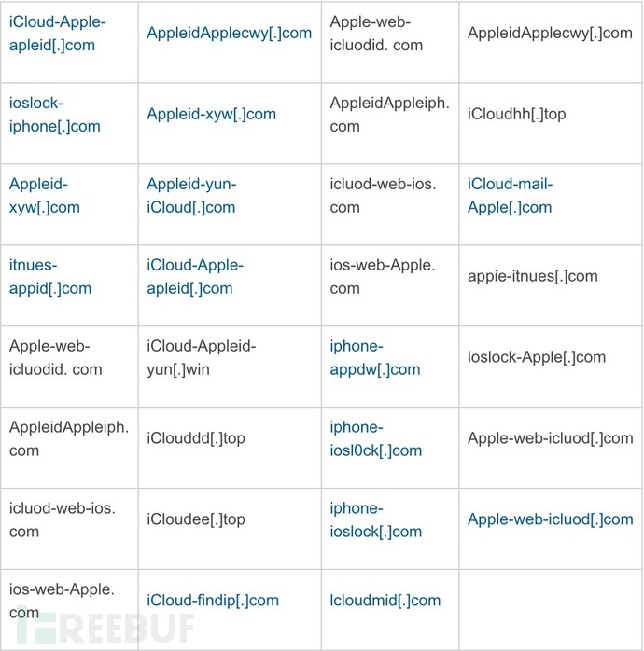644x651 pixels.
Task: Select icluod-web-ios. com beside iCloud-mail-Apple[.]com
Action: click(x=383, y=196)
